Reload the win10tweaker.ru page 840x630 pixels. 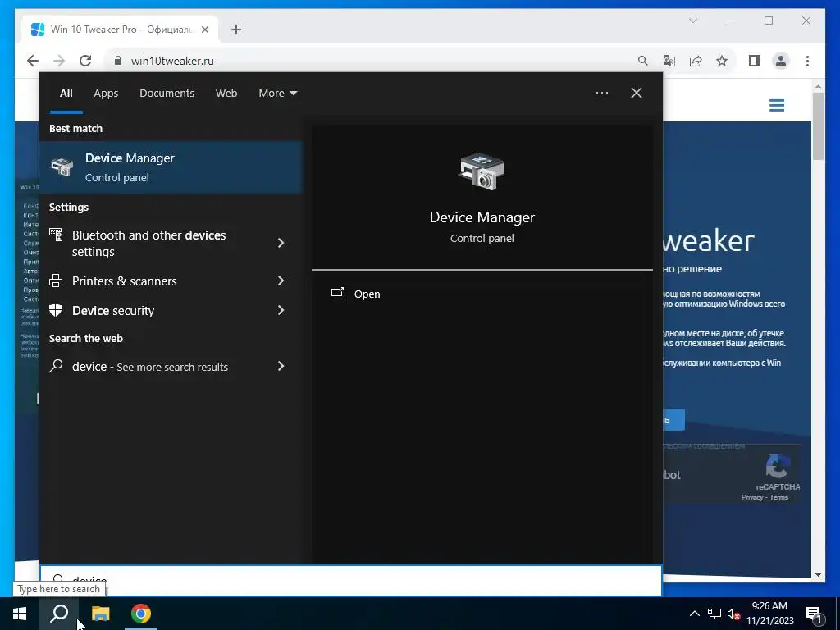pyautogui.click(x=85, y=61)
